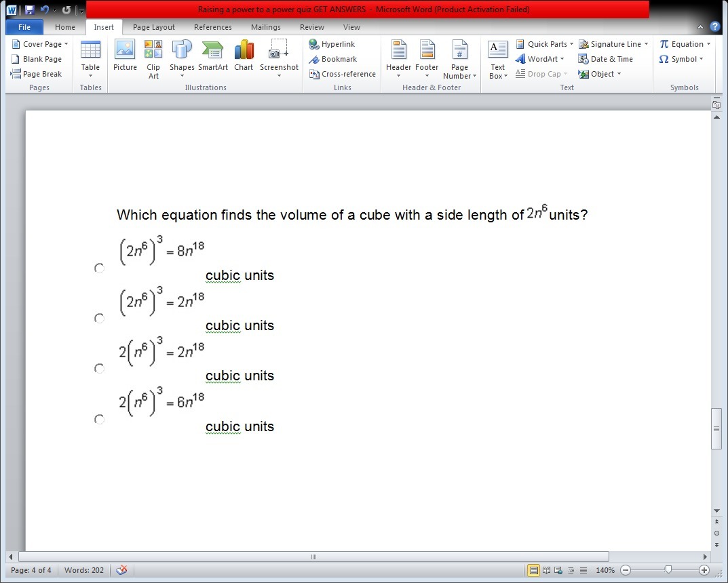
Task: Click the vertical scrollbar thumb
Action: pyautogui.click(x=716, y=428)
